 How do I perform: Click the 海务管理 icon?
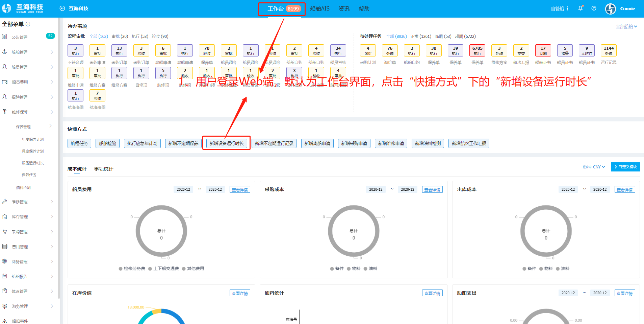tap(5, 306)
